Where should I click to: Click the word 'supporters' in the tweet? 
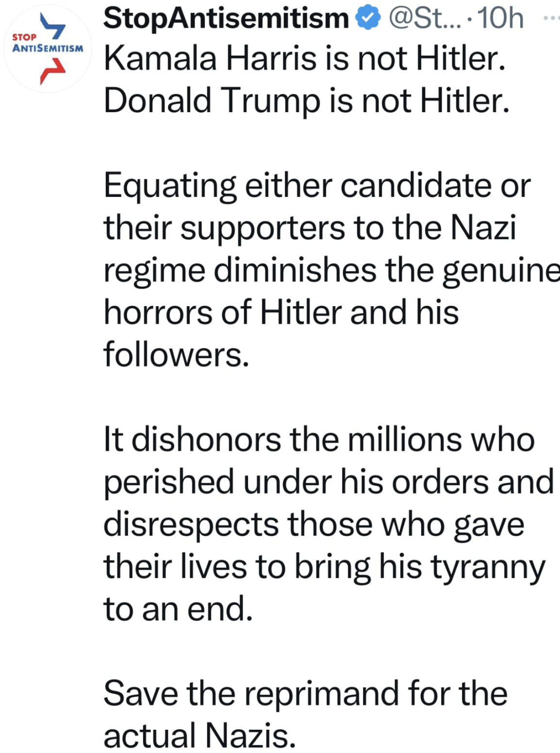click(x=263, y=228)
